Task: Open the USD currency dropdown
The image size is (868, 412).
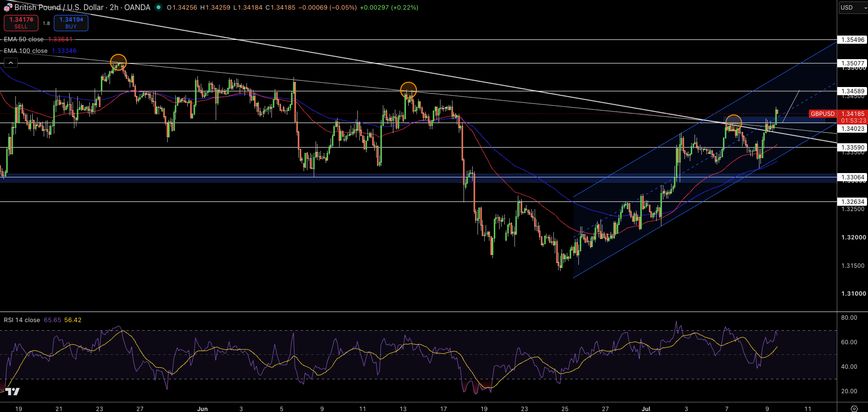Action: pyautogui.click(x=853, y=8)
